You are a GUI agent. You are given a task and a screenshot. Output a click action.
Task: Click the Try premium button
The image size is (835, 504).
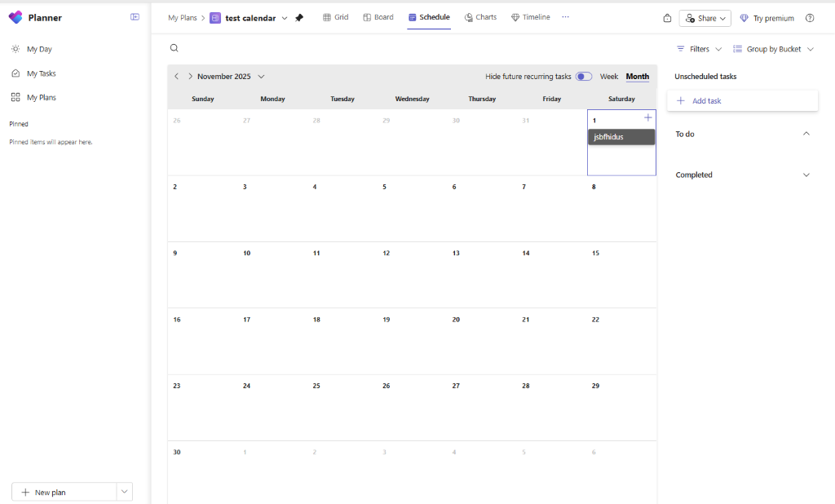(767, 18)
